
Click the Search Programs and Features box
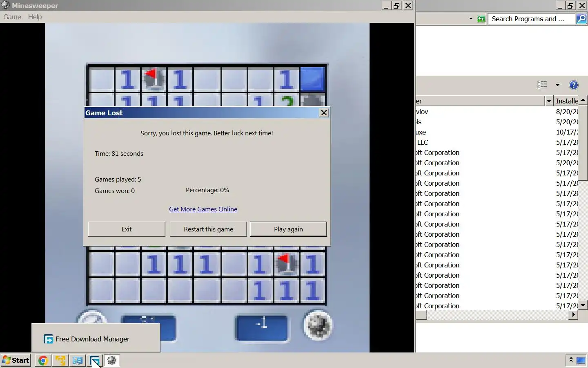click(x=531, y=19)
